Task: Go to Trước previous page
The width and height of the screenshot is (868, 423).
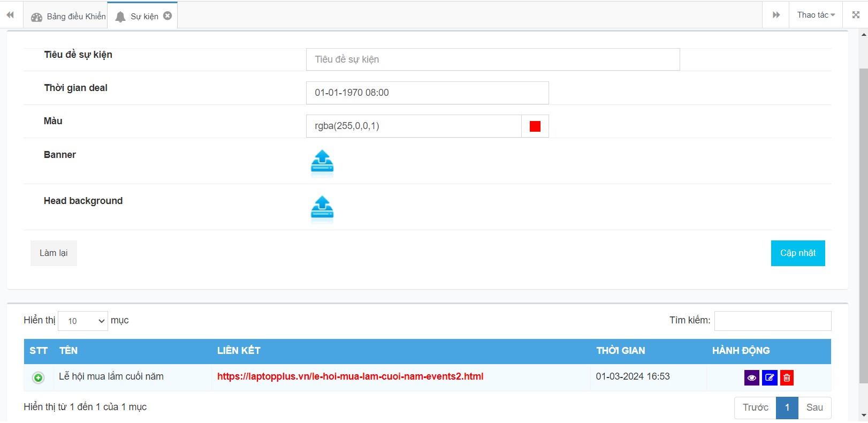Action: [x=755, y=407]
